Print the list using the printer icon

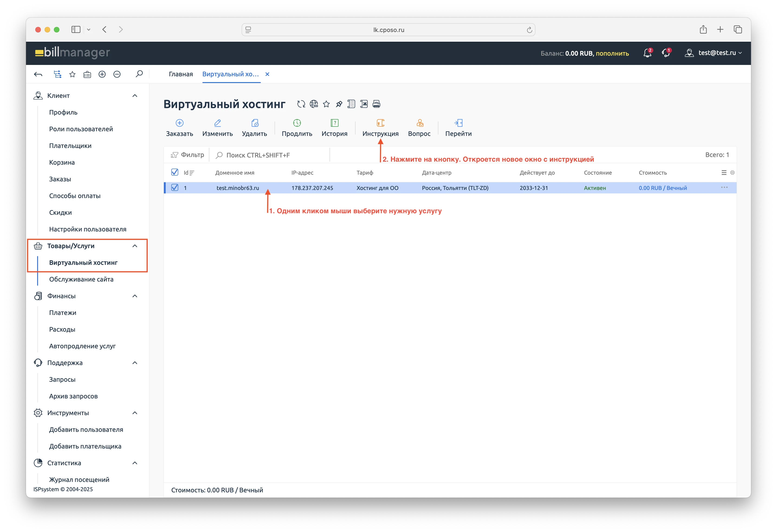coord(376,104)
